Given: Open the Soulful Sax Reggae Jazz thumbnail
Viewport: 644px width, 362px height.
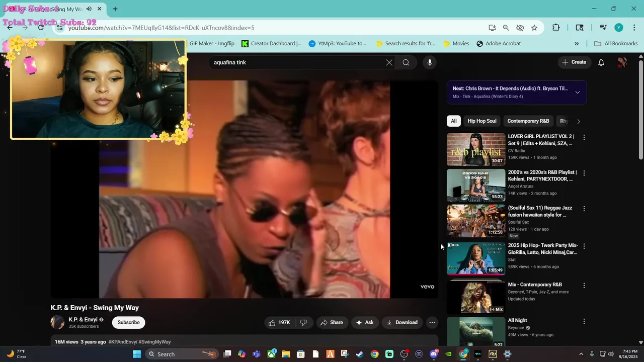Looking at the screenshot, I should coord(476,221).
